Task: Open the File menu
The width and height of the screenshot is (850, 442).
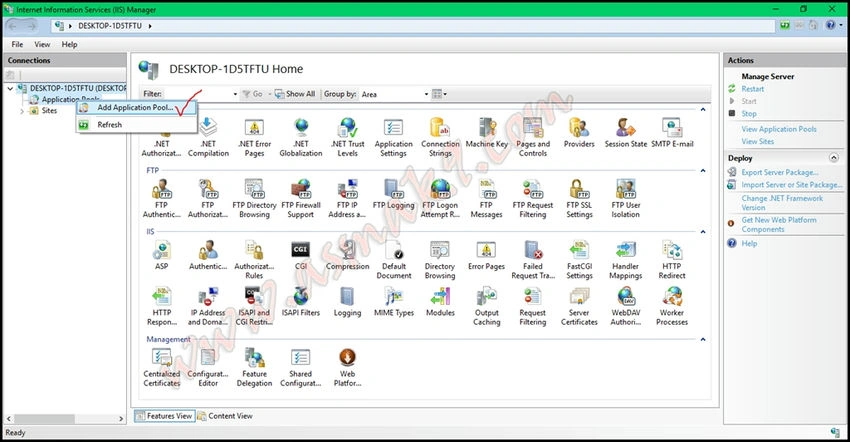Action: click(17, 44)
